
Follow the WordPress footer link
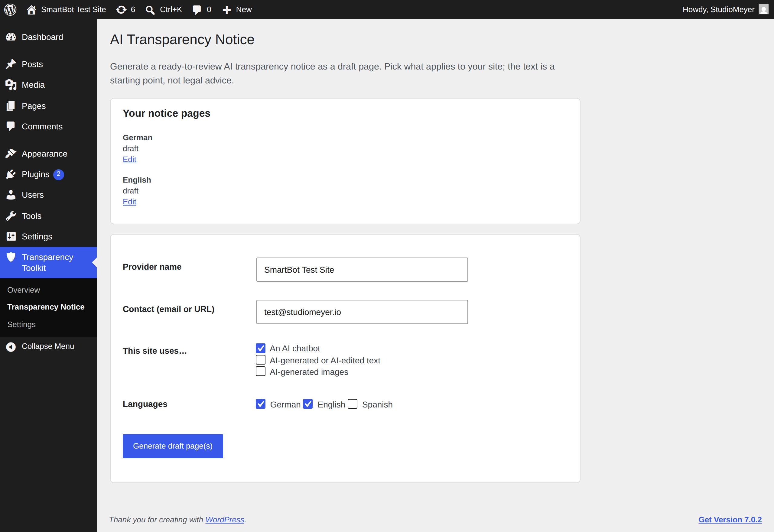tap(225, 520)
